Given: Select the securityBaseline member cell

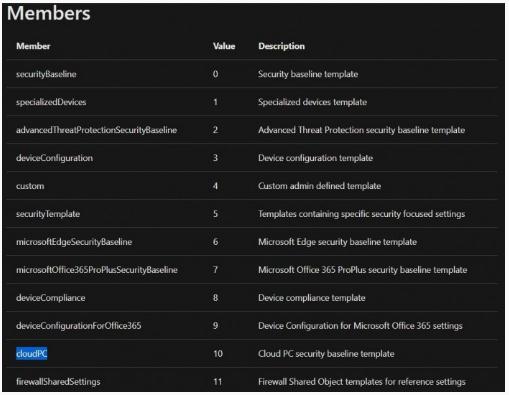Looking at the screenshot, I should (46, 74).
